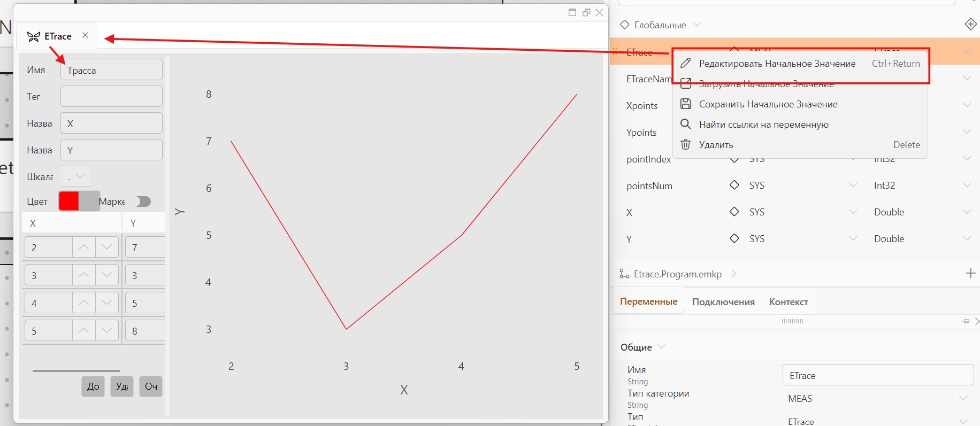Click the floppy disk icon for saving initial value
The width and height of the screenshot is (980, 426).
[x=685, y=104]
